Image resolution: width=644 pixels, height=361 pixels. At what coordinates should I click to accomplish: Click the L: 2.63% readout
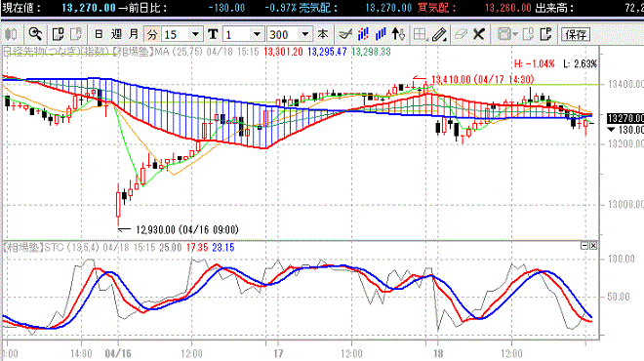[x=580, y=63]
